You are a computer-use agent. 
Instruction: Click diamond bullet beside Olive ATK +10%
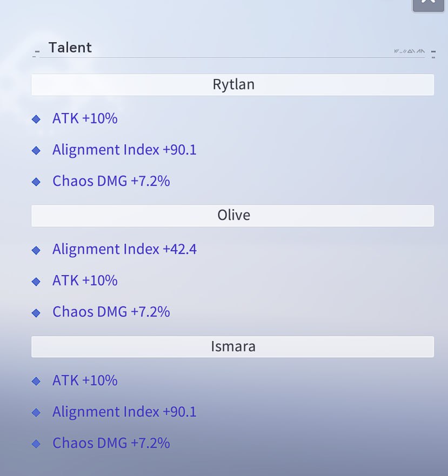pos(36,281)
